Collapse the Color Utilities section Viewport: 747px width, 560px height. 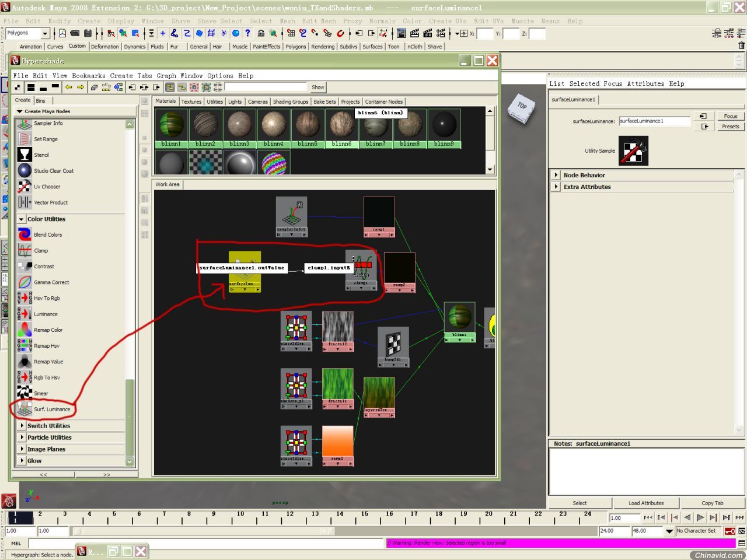22,219
